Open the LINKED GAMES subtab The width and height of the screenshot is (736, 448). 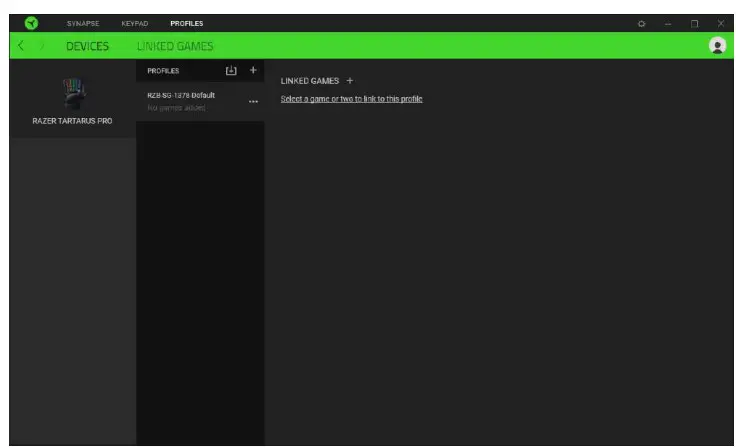[175, 46]
